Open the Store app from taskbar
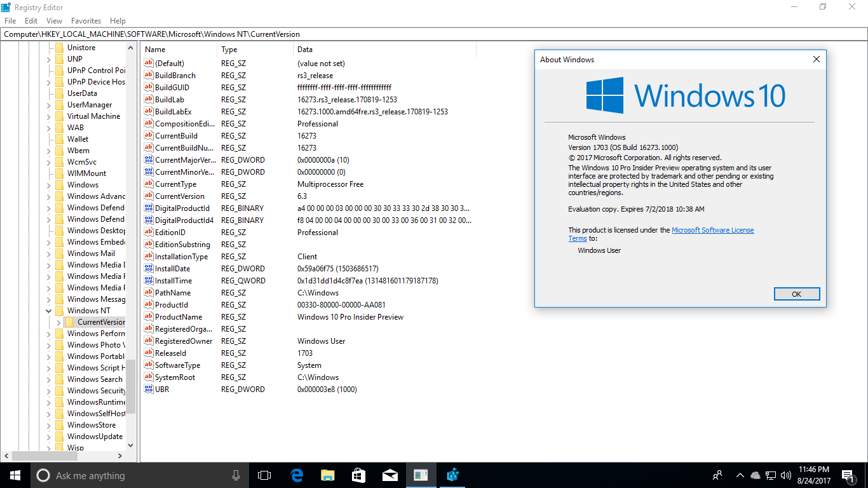Image resolution: width=868 pixels, height=488 pixels. (358, 475)
